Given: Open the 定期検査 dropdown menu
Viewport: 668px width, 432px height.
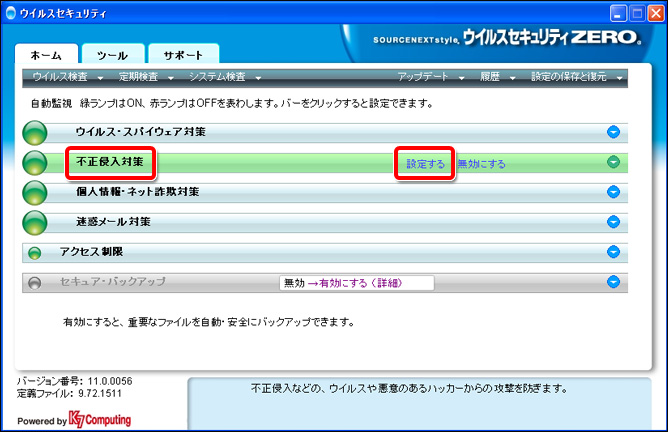Looking at the screenshot, I should tap(146, 77).
